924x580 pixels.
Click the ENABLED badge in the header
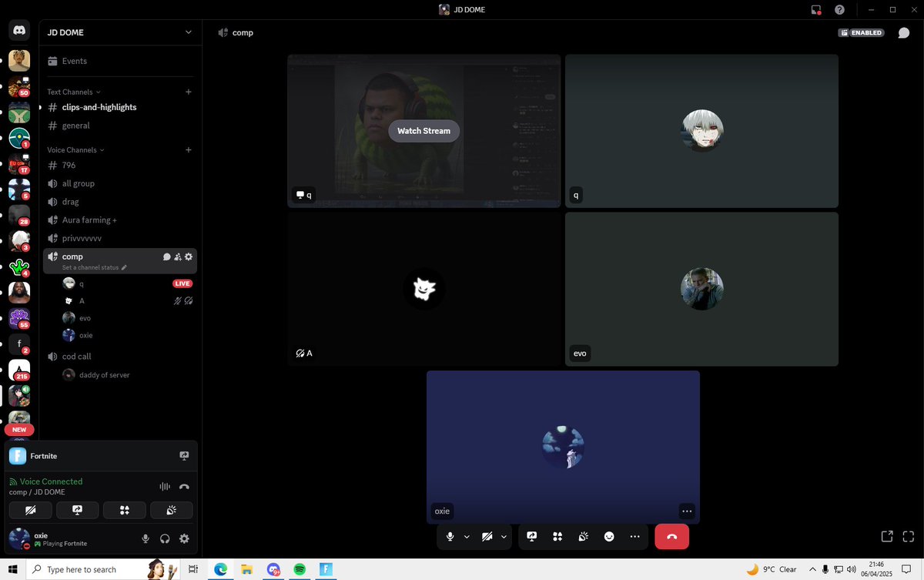click(x=862, y=33)
